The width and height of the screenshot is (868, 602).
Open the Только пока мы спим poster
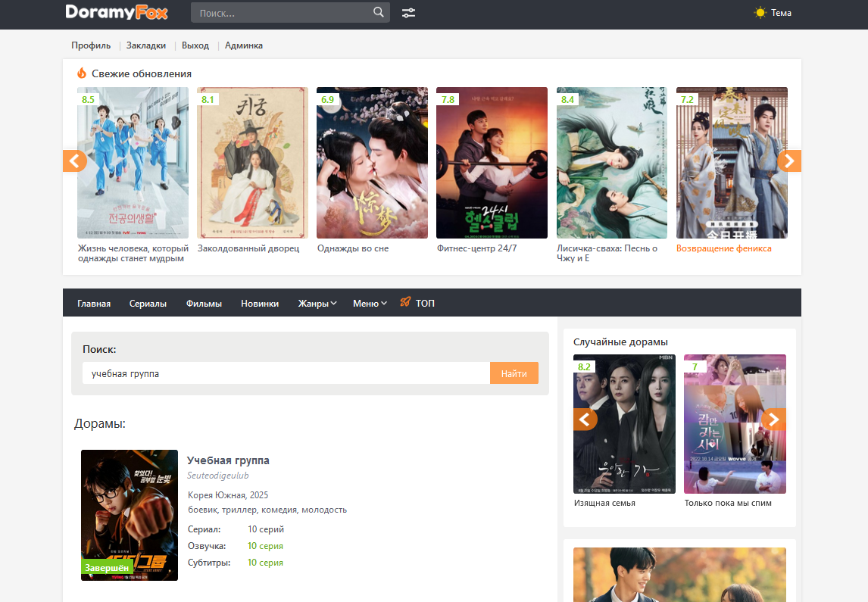coord(735,424)
